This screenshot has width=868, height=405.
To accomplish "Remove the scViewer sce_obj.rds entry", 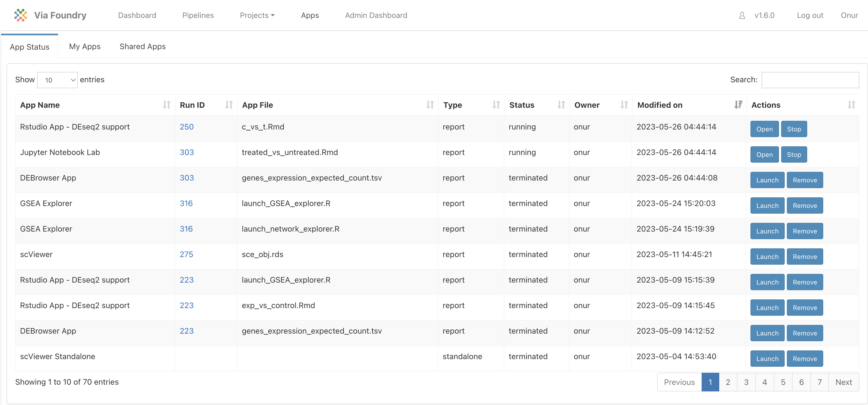I will click(805, 257).
